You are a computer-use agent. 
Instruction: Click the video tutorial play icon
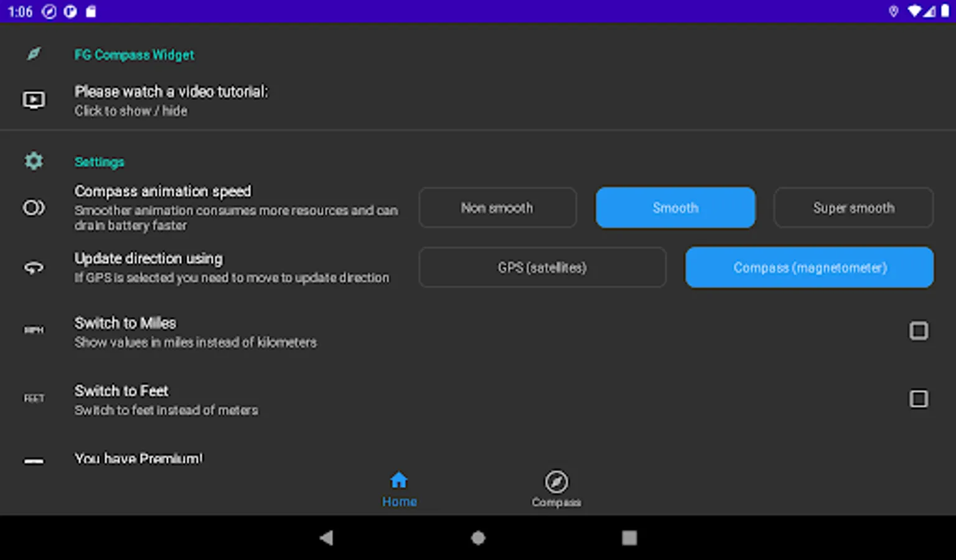click(34, 100)
